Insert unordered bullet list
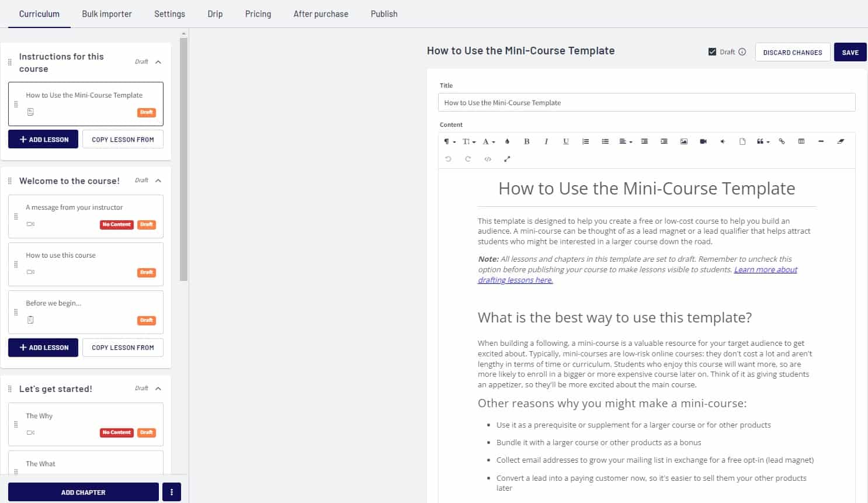Screen dimensions: 868x503 point(605,141)
